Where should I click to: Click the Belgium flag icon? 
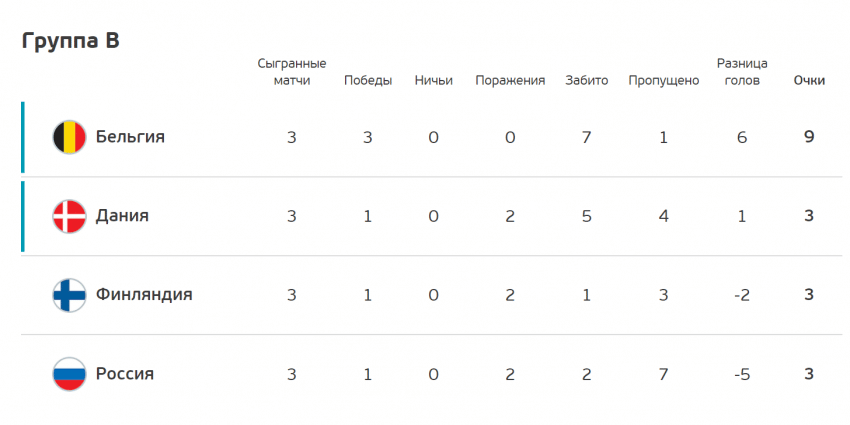[69, 137]
